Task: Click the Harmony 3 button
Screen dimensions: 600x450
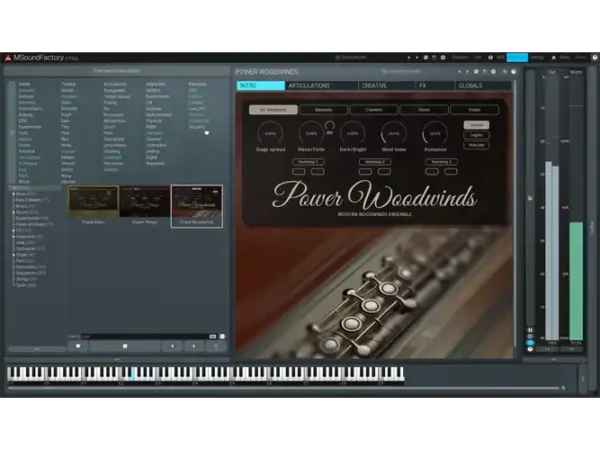Action: point(441,162)
